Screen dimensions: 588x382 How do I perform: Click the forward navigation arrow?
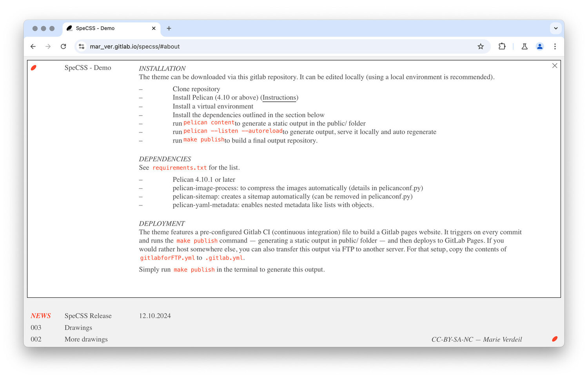[x=48, y=46]
